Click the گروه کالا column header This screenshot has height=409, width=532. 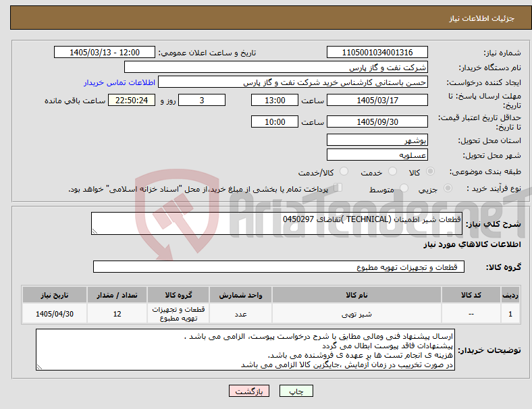(x=178, y=295)
